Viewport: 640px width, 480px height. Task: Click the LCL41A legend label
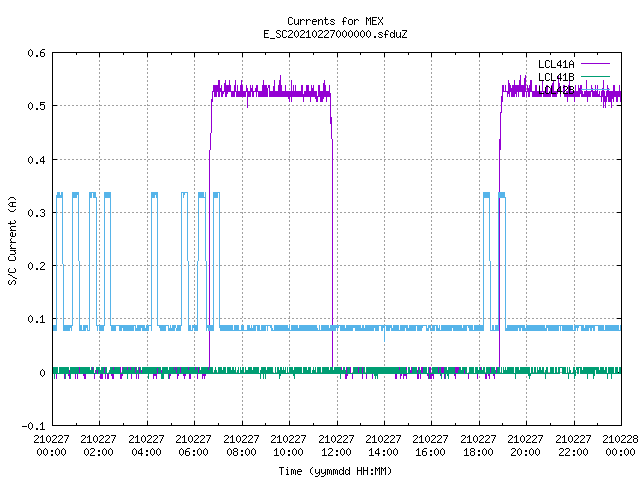556,64
